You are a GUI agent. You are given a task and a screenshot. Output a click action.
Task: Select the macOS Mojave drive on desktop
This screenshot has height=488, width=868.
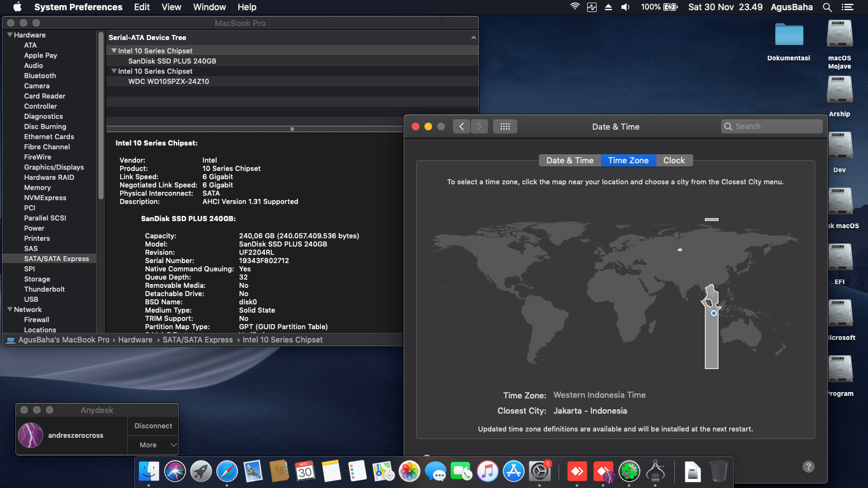839,44
